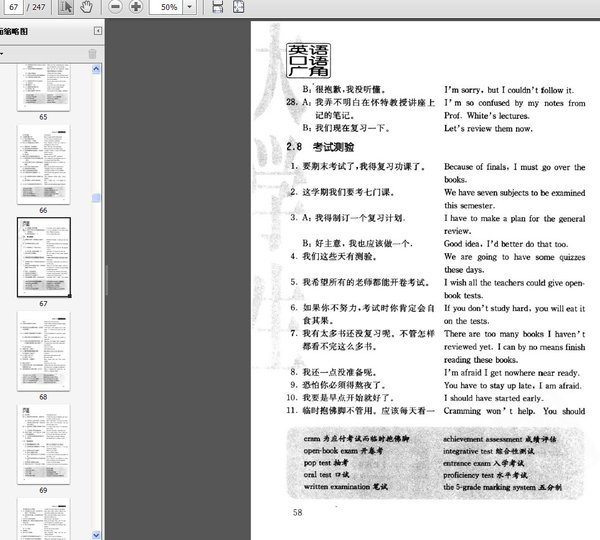Viewport: 600px width, 540px height.
Task: Zoom in with the plus button
Action: tap(136, 7)
